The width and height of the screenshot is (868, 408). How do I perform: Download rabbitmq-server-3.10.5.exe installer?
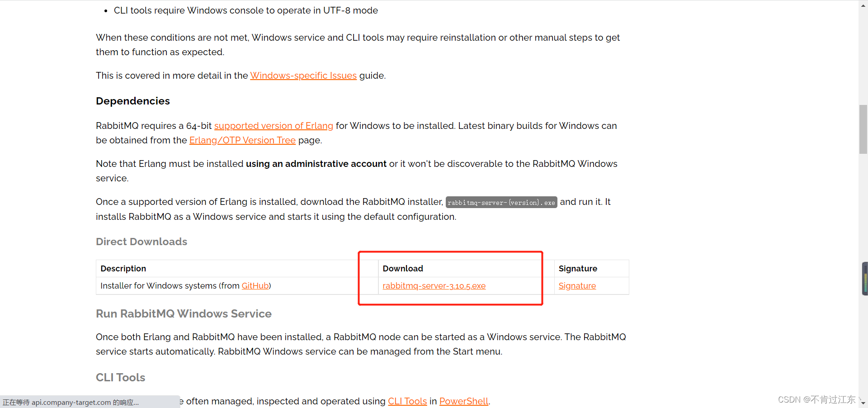[434, 286]
